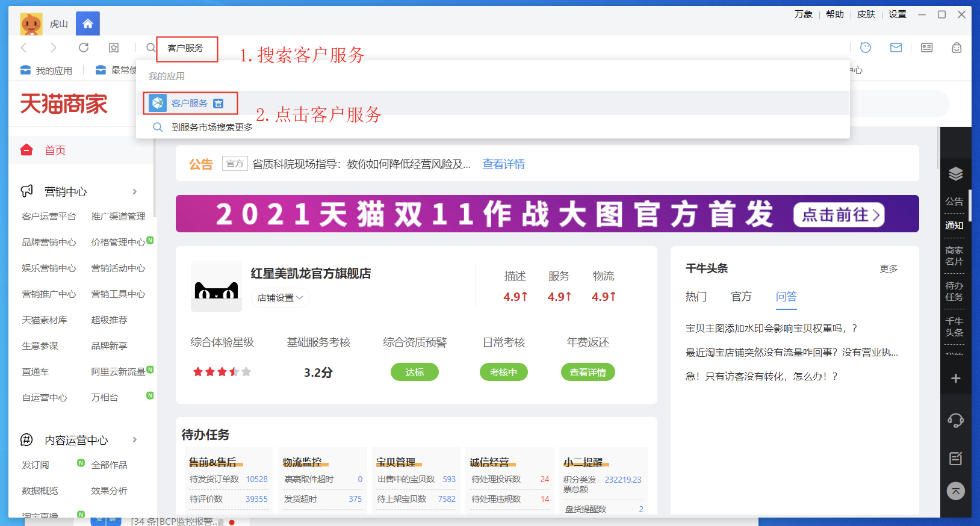Click 出售中的宝贝数 value 593
Viewport: 980px width, 526px height.
(449, 479)
